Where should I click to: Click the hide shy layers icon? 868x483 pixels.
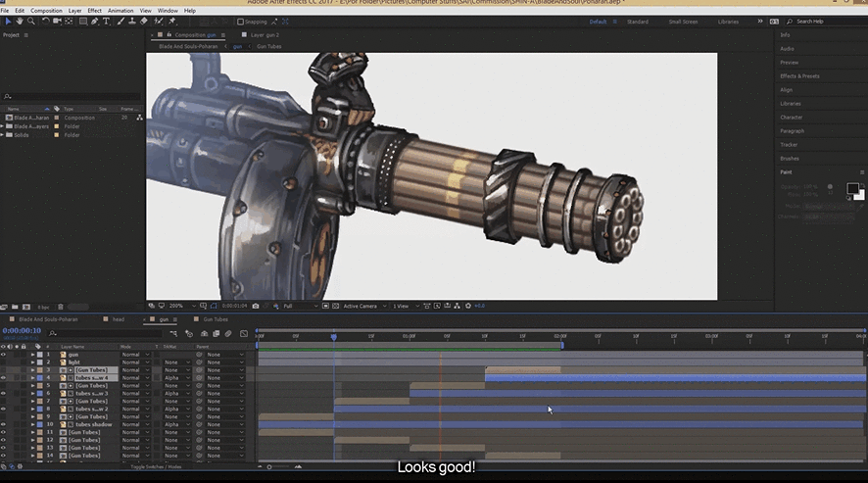[205, 333]
